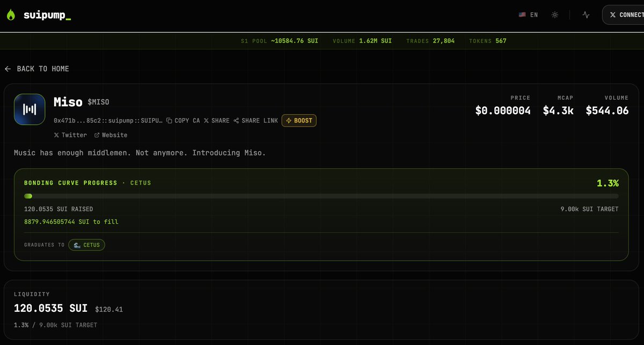Click 1.3% / 9.00k SUI TARGET liquidity text
Viewport: 644px width, 345px height.
point(56,325)
